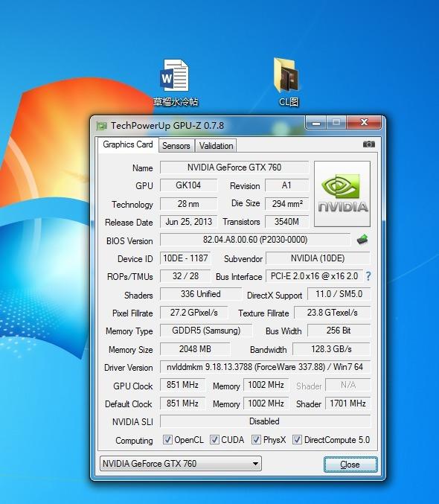Click the Jun 25, 2013 release date
Image resolution: width=439 pixels, height=504 pixels.
(188, 222)
